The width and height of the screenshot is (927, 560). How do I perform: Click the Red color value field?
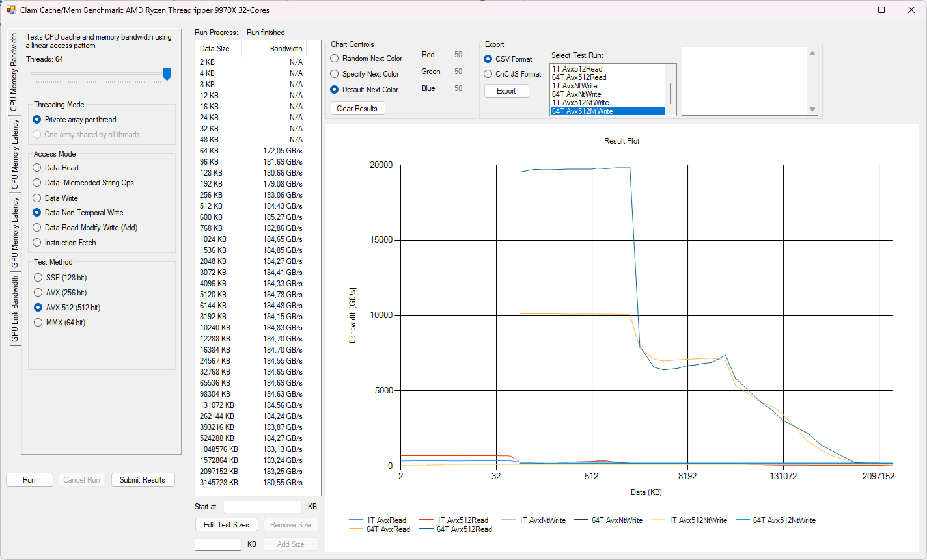point(459,55)
